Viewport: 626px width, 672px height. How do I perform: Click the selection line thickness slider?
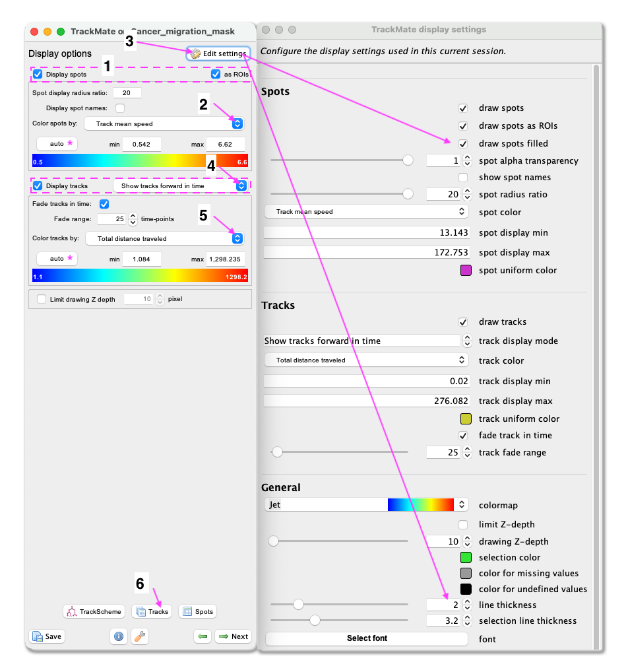340,620
